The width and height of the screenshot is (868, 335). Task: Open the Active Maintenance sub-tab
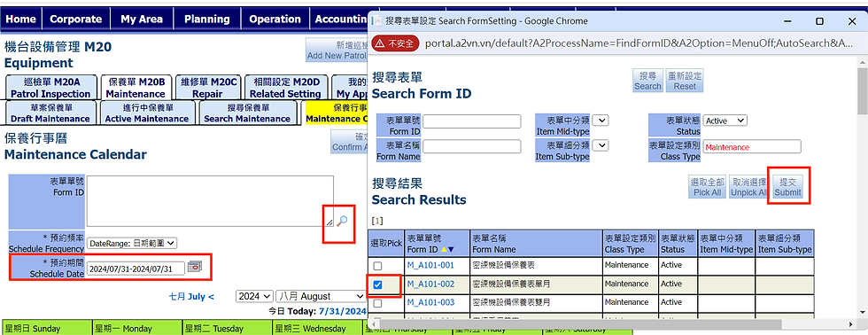pyautogui.click(x=147, y=113)
